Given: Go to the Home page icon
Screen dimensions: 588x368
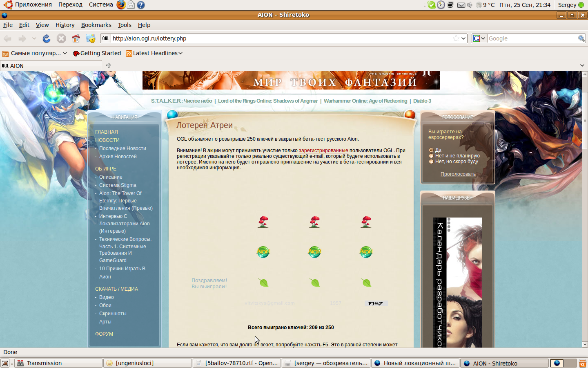Looking at the screenshot, I should (76, 38).
